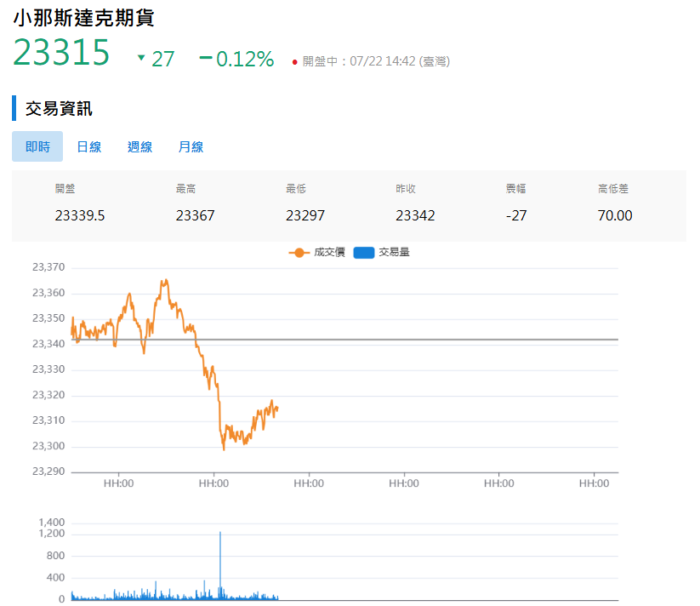Click the 高低差 column label
The width and height of the screenshot is (700, 606).
(613, 189)
